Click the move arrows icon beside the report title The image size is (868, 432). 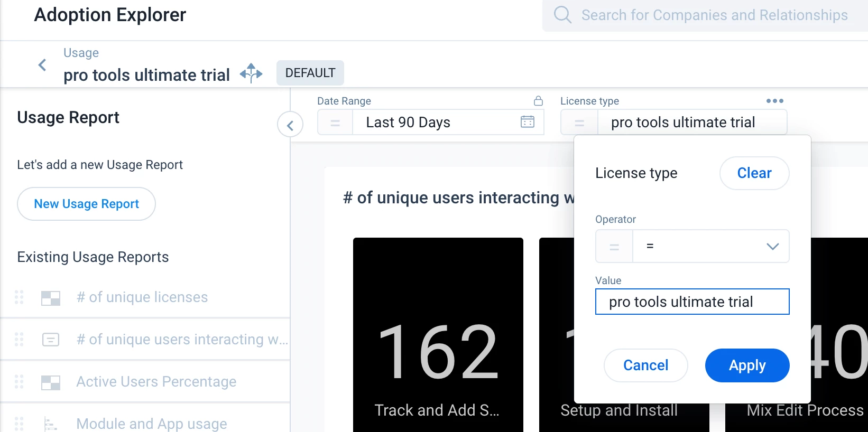(251, 73)
